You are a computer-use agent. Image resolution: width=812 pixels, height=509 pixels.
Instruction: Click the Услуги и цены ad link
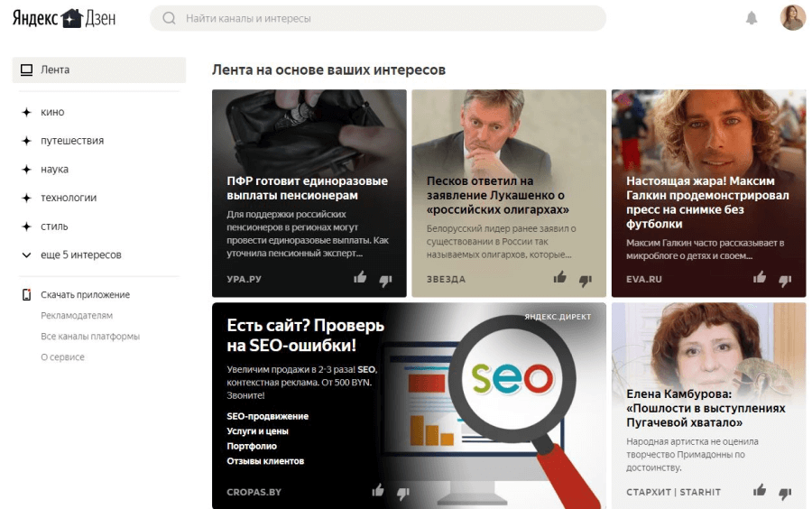[257, 430]
